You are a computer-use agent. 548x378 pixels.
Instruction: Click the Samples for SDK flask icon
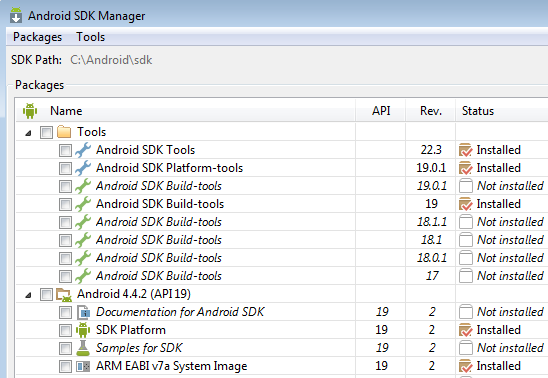(x=83, y=348)
